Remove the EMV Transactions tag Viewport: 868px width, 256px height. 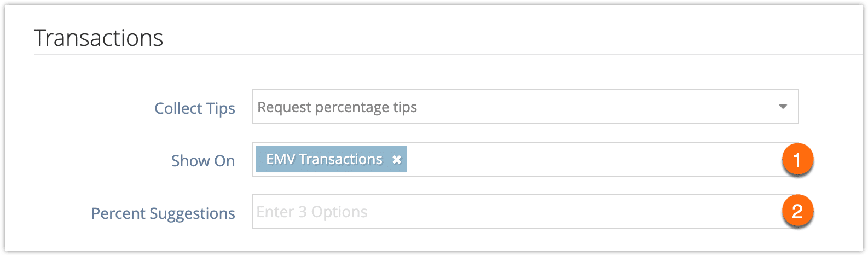[x=397, y=160]
